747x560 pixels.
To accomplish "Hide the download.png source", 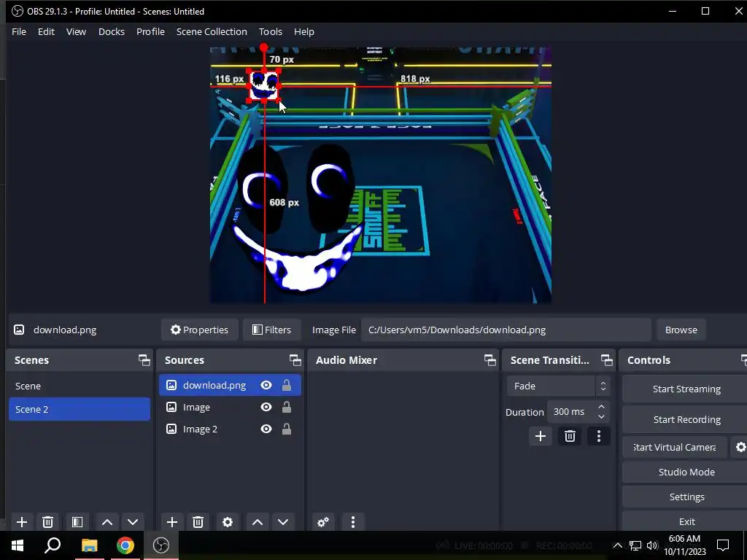I will click(266, 385).
